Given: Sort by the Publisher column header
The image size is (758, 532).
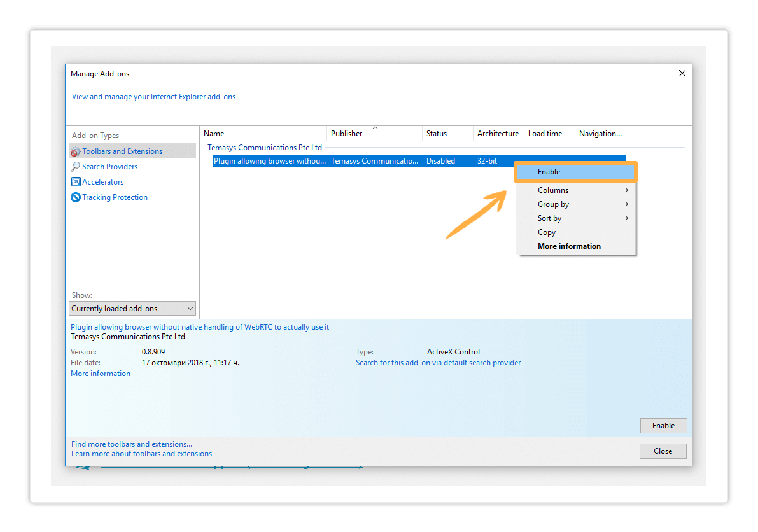Looking at the screenshot, I should (375, 134).
